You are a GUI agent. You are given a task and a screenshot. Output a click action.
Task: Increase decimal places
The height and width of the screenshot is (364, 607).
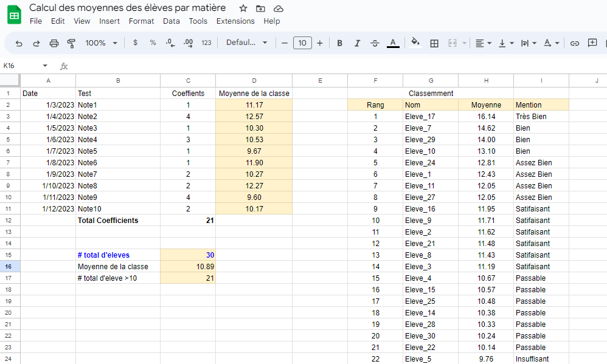(x=187, y=43)
